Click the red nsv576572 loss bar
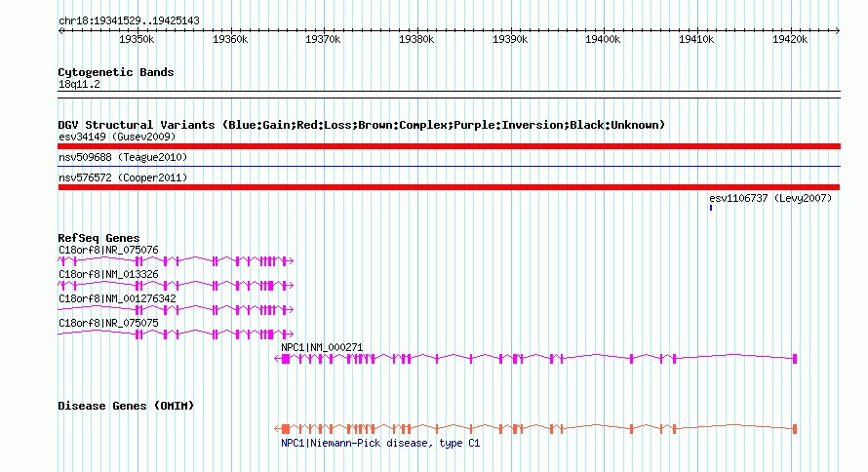The height and width of the screenshot is (472, 868). 449,187
